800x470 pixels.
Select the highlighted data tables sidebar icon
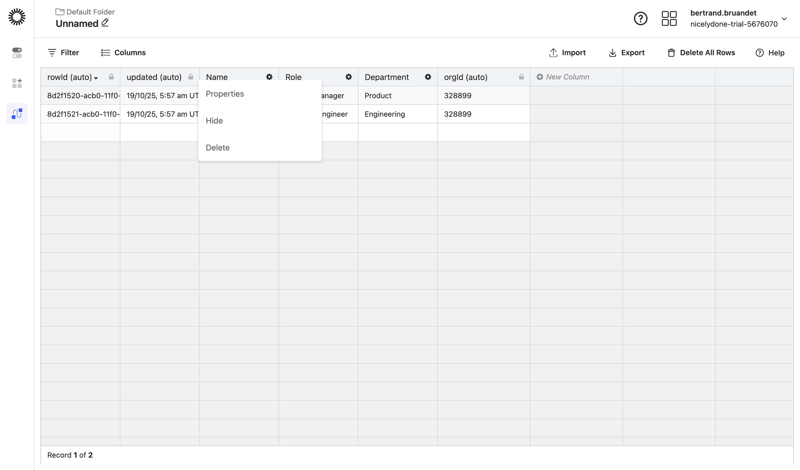(17, 113)
